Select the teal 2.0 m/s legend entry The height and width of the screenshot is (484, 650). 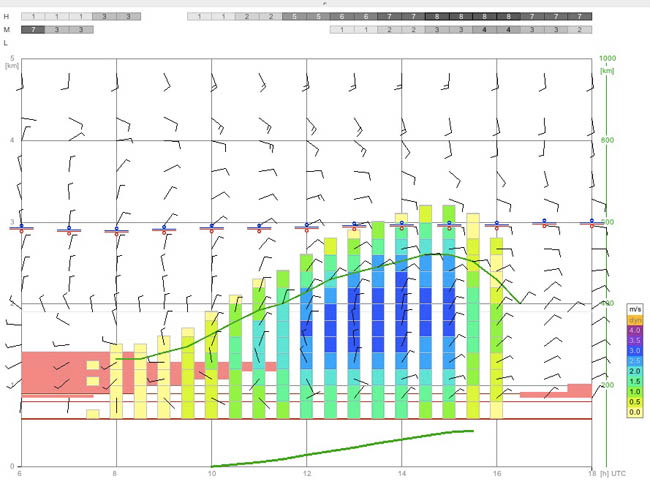pyautogui.click(x=635, y=371)
